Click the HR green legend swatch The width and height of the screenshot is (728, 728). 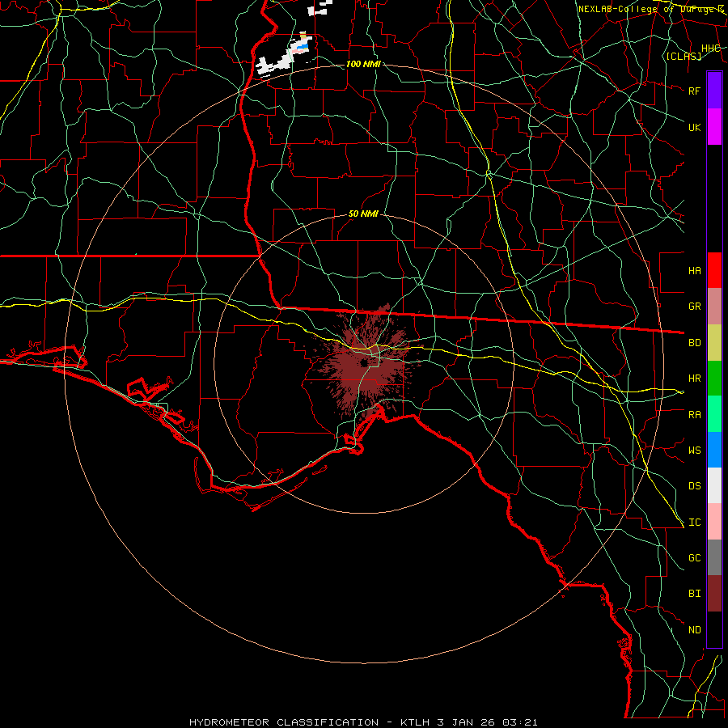coord(714,379)
